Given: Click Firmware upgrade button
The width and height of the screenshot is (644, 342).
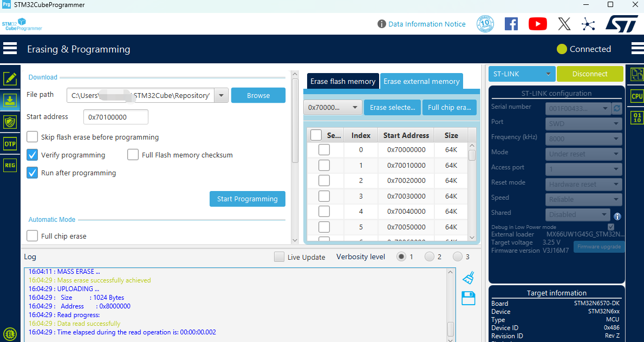Looking at the screenshot, I should coord(599,247).
